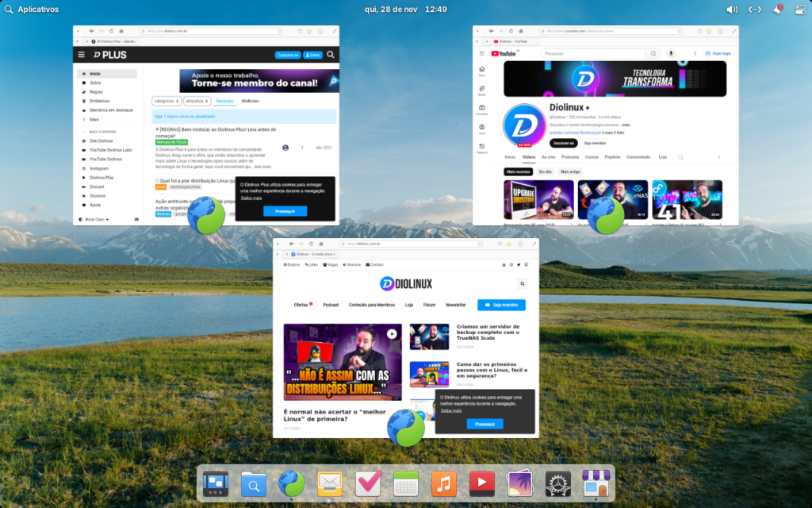Click Seja membro button on Diolinux site

(501, 305)
